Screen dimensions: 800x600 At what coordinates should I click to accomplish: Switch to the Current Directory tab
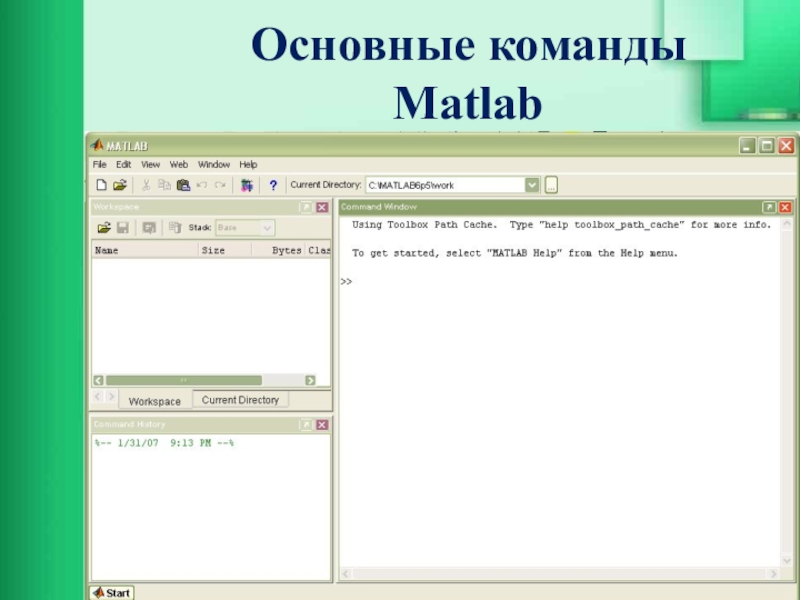click(240, 400)
